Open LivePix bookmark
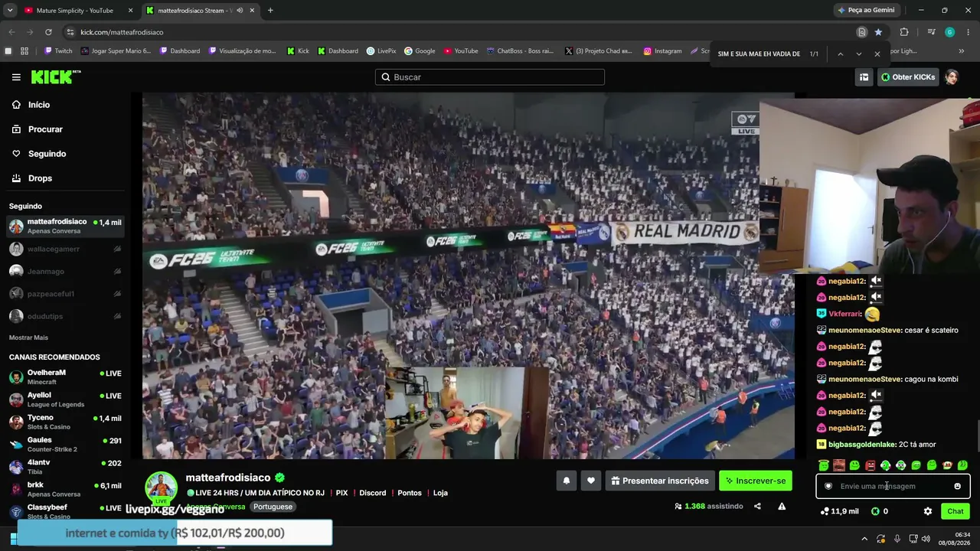The image size is (980, 551). 381,51
